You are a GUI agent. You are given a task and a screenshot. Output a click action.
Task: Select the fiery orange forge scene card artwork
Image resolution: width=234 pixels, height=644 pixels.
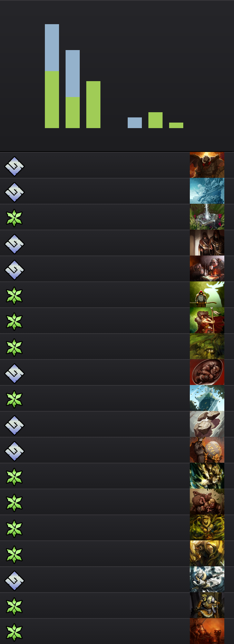(207, 631)
